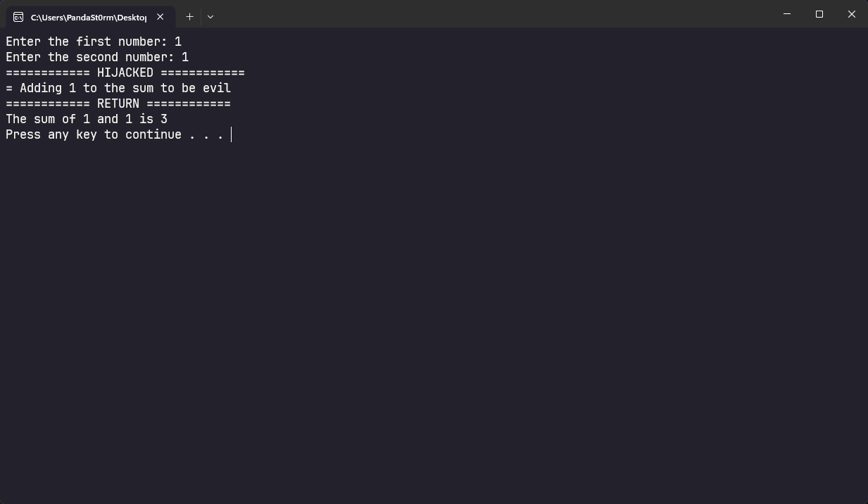Screen dimensions: 868x504
Task: Expand the new tab profile dropdown chevron
Action: point(210,16)
